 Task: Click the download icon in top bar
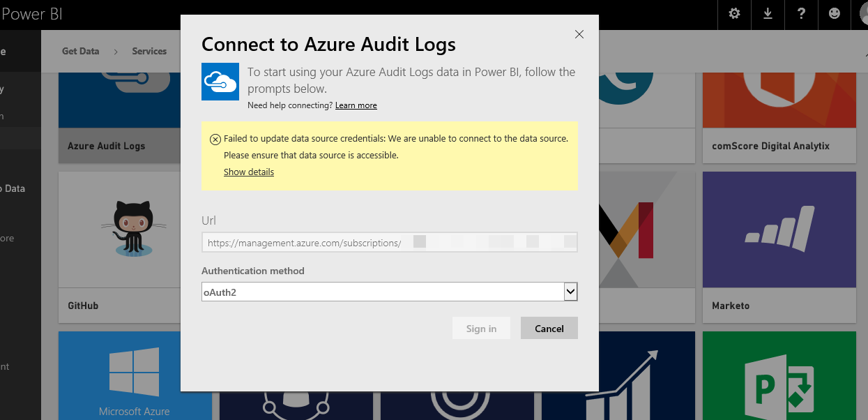768,14
